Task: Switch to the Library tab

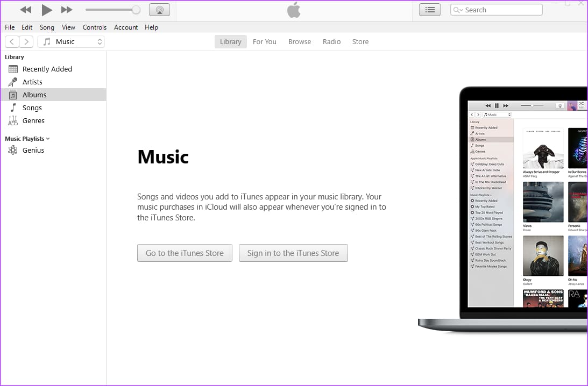Action: click(x=231, y=41)
